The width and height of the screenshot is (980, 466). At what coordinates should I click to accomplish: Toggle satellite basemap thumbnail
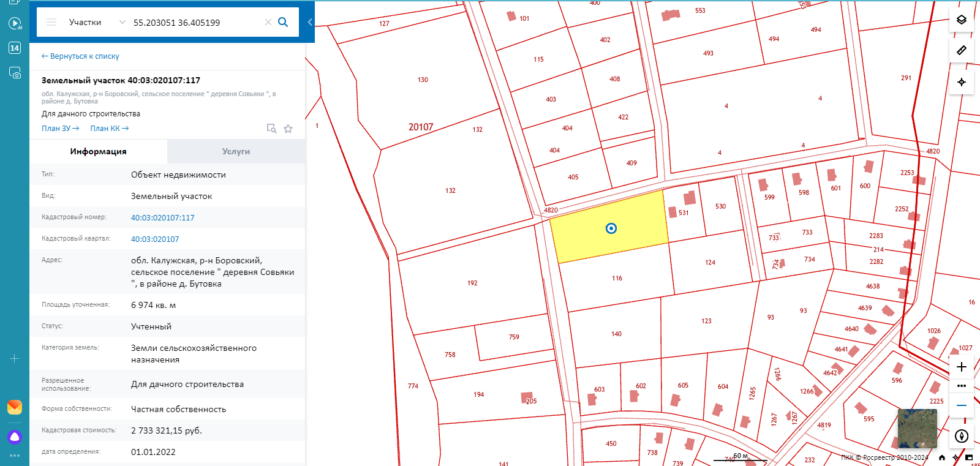click(x=917, y=429)
